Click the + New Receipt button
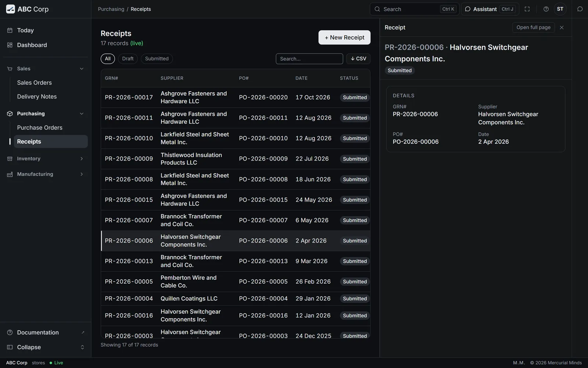Screen dimensions: 588x368 click(x=344, y=38)
